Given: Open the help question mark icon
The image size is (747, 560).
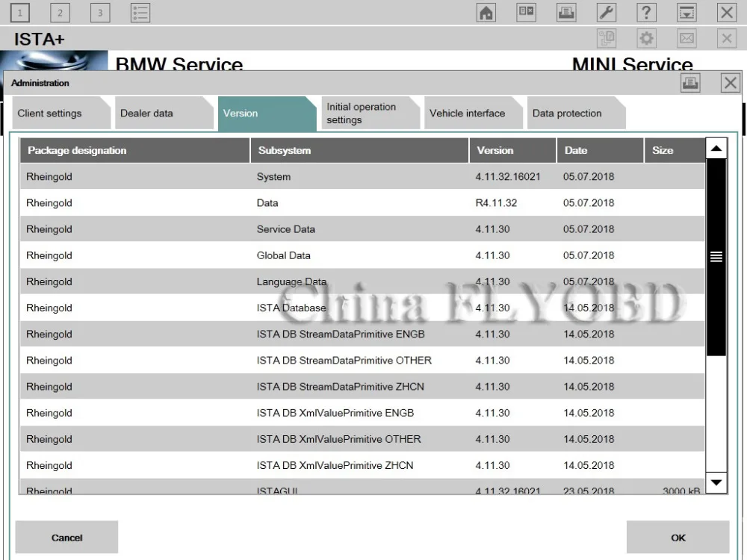Looking at the screenshot, I should tap(646, 13).
